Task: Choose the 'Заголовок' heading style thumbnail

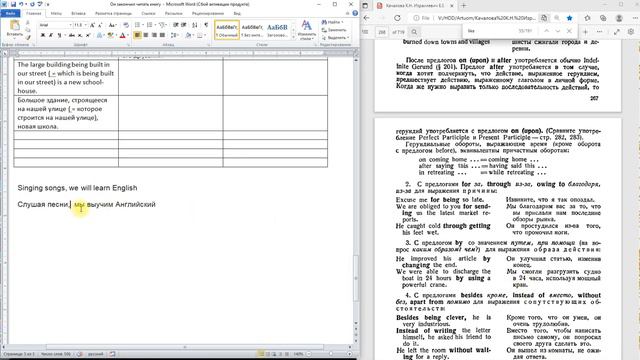Action: (x=277, y=30)
